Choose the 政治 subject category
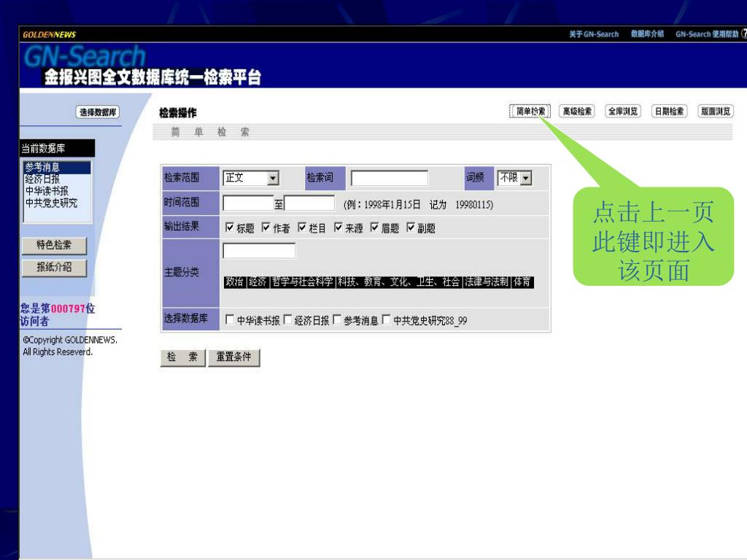 tap(234, 282)
